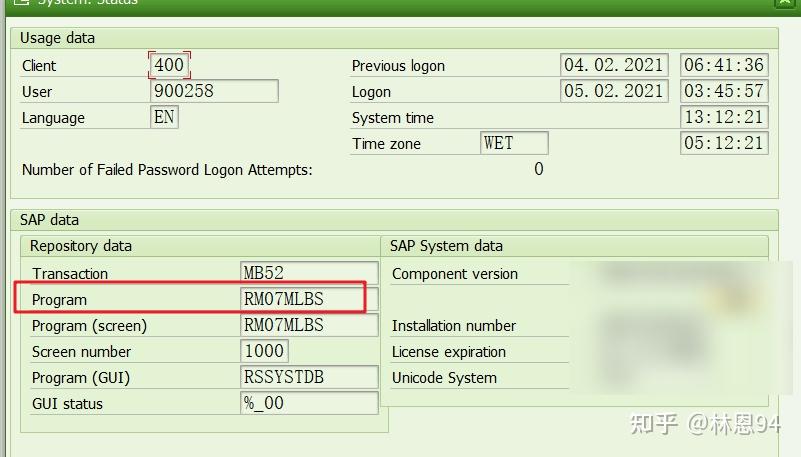Screen dimensions: 801x457
Task: Select the Logon date field 05.02.2021
Action: pyautogui.click(x=614, y=91)
